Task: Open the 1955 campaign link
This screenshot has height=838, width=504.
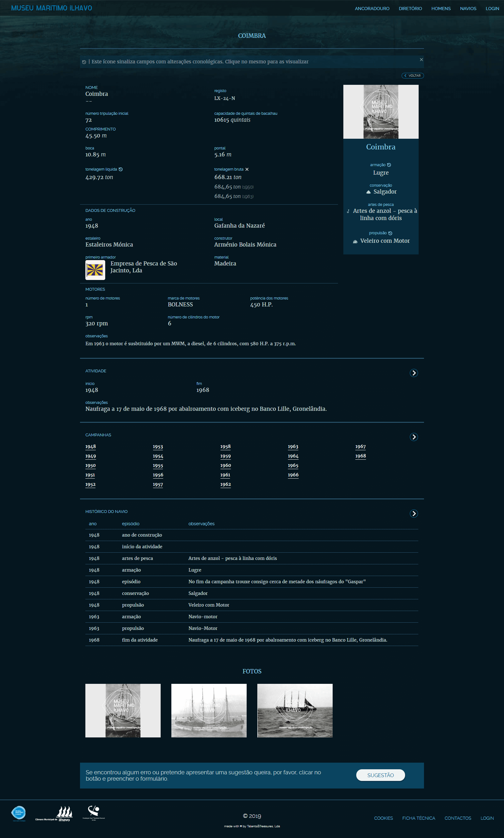Action: click(x=157, y=465)
